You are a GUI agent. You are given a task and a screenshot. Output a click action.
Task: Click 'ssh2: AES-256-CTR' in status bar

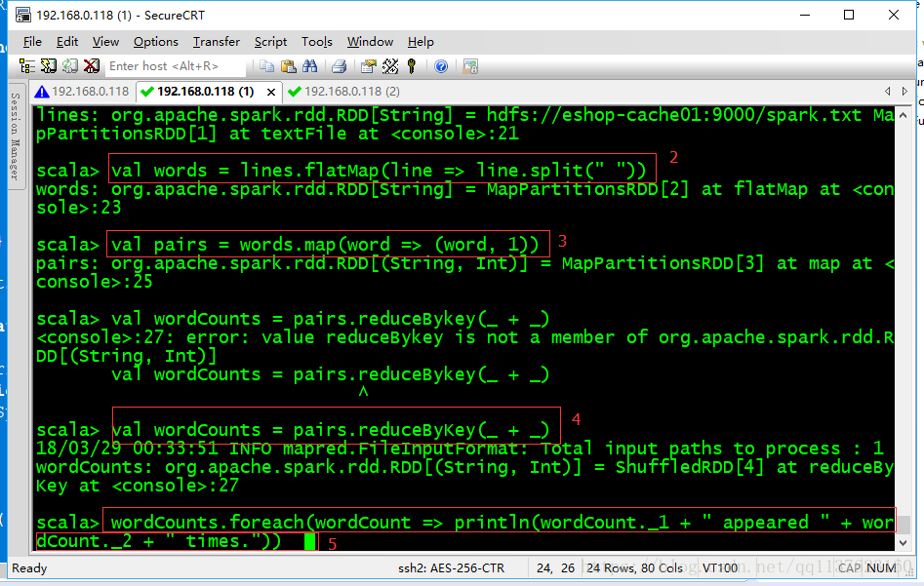(452, 568)
